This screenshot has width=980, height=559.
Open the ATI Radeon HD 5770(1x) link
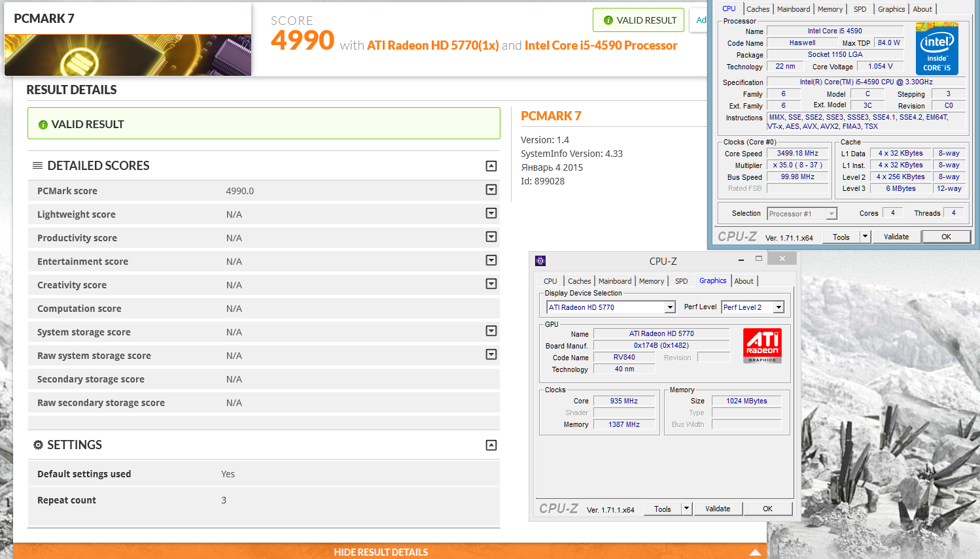pyautogui.click(x=432, y=45)
